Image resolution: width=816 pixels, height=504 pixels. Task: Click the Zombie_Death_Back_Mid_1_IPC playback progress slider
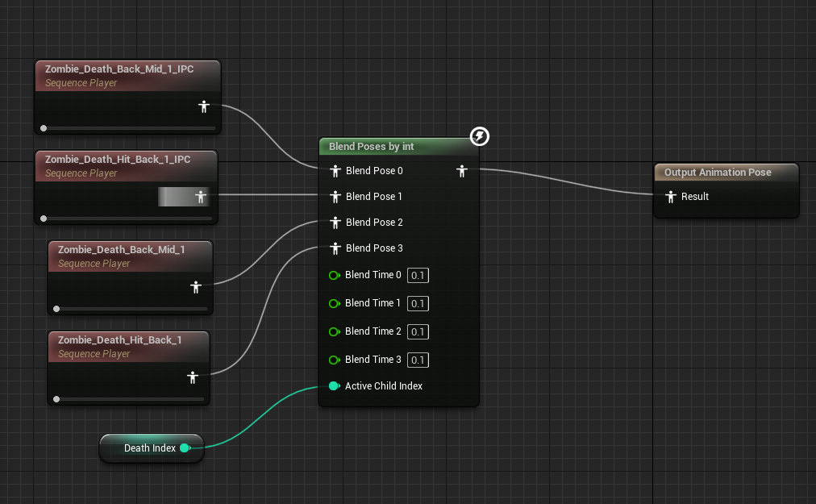coord(129,128)
